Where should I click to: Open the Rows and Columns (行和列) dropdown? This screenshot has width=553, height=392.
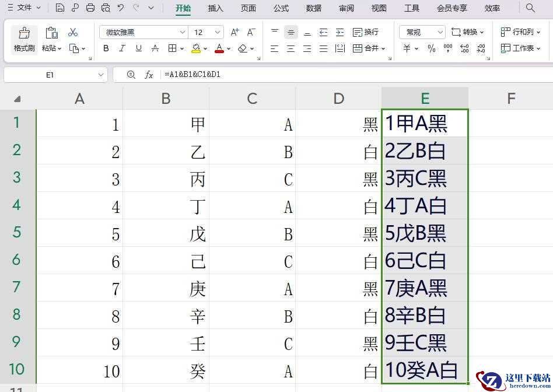click(x=520, y=32)
